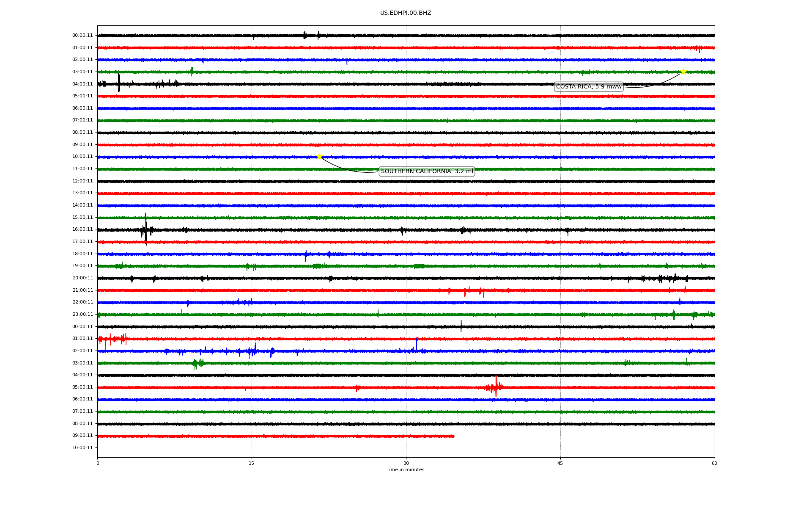Click the 16:00:11 row time label
The height and width of the screenshot is (508, 812).
[82, 229]
